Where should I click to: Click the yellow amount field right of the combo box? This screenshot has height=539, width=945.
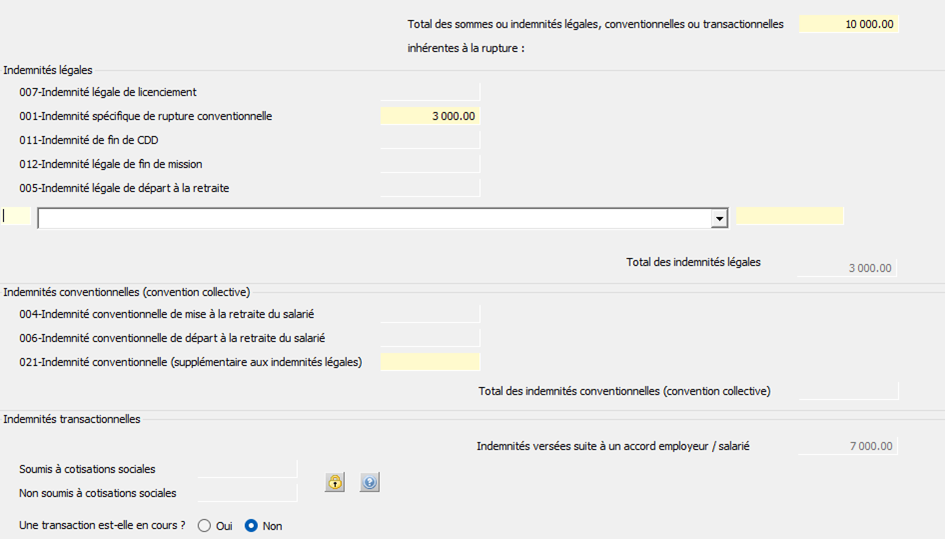790,216
